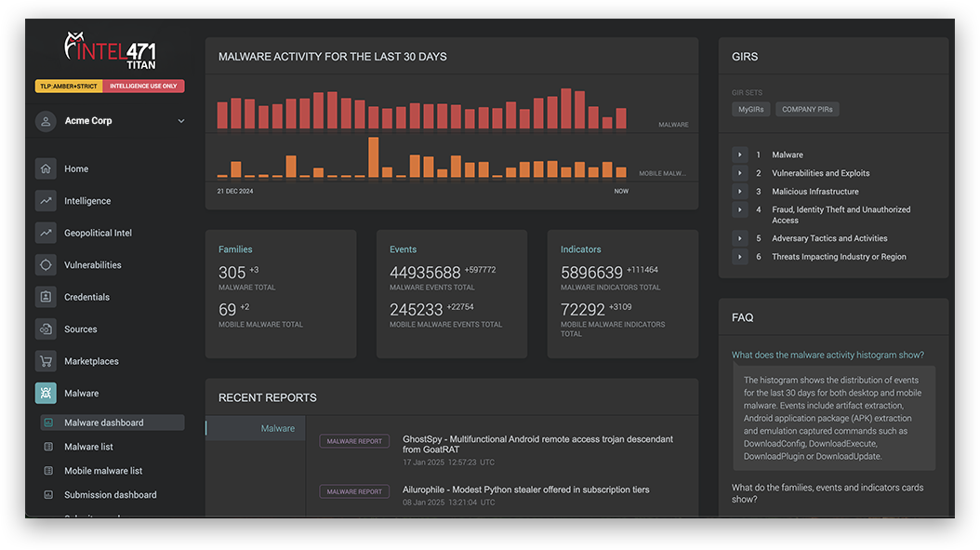Open the Credentials badge icon
This screenshot has width=980, height=550.
coord(46,297)
